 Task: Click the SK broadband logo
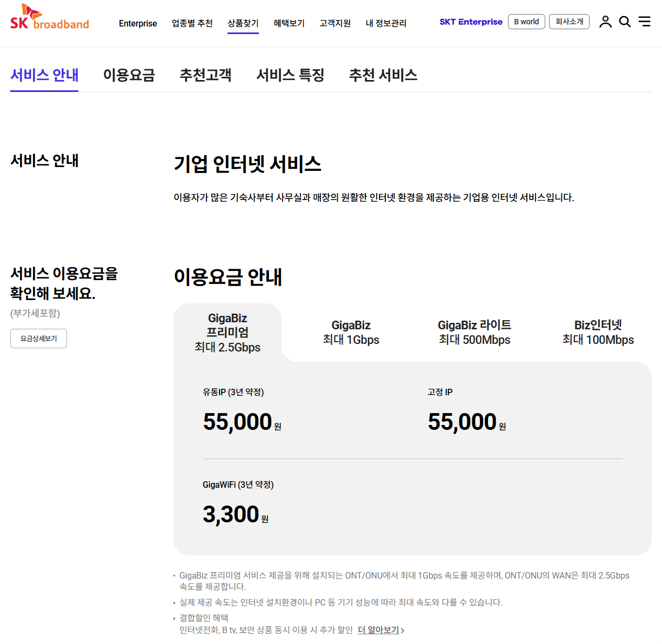[x=50, y=18]
